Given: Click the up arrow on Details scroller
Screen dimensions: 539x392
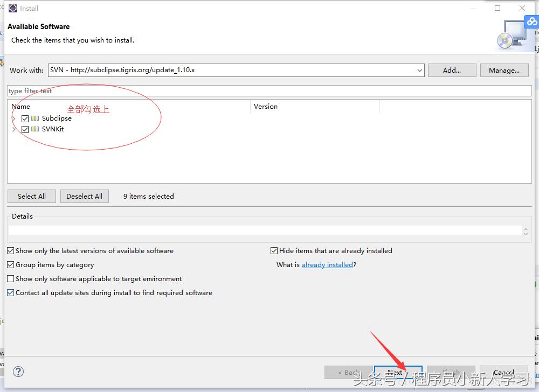Looking at the screenshot, I should (x=526, y=228).
